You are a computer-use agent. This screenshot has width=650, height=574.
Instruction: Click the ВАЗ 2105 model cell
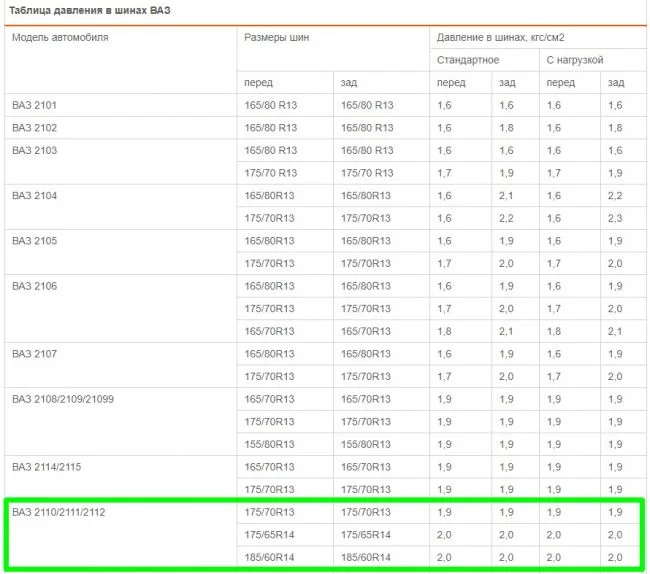(x=35, y=241)
